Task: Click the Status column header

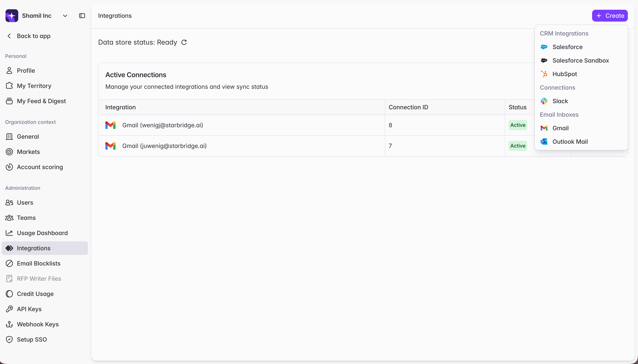Action: tap(517, 107)
